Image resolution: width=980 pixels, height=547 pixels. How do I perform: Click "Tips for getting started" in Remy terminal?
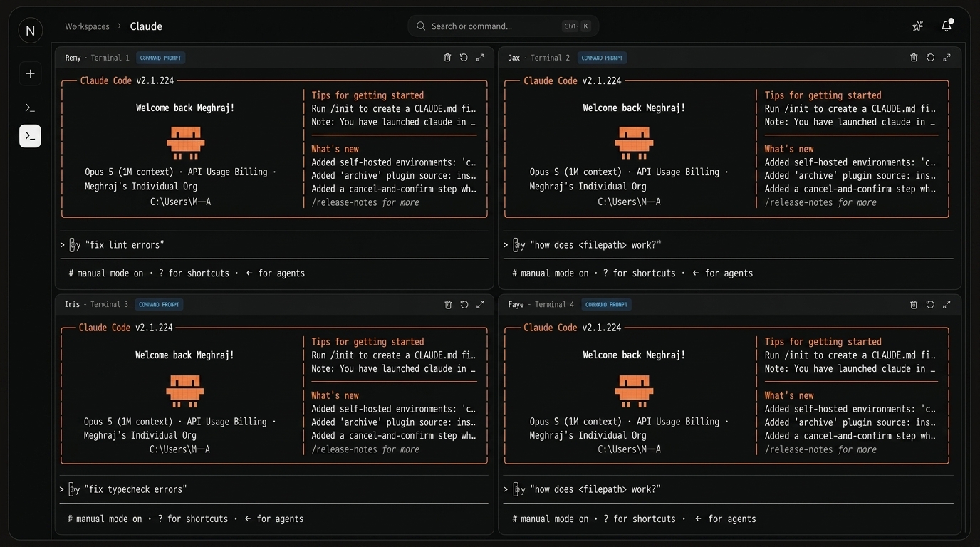point(367,95)
